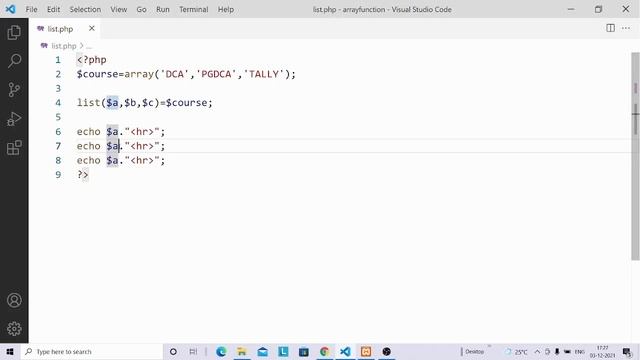Click the <?php opening tag
Image resolution: width=640 pixels, height=360 pixels.
tap(91, 60)
